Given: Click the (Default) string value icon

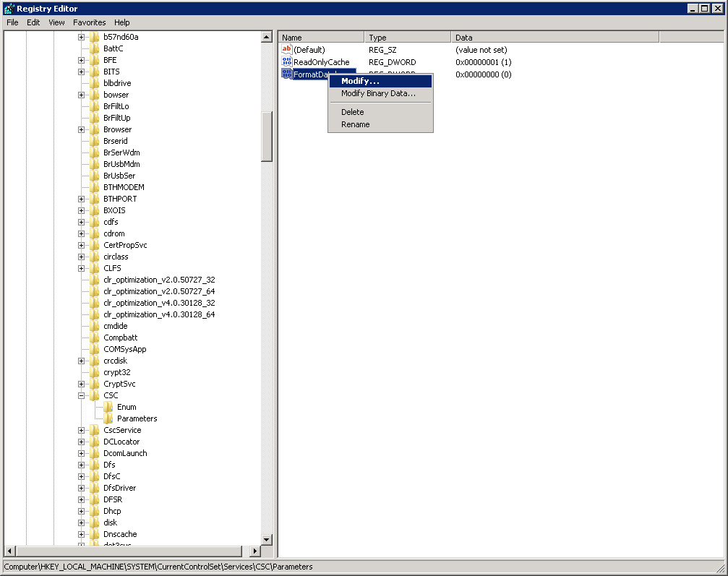Looking at the screenshot, I should point(286,49).
